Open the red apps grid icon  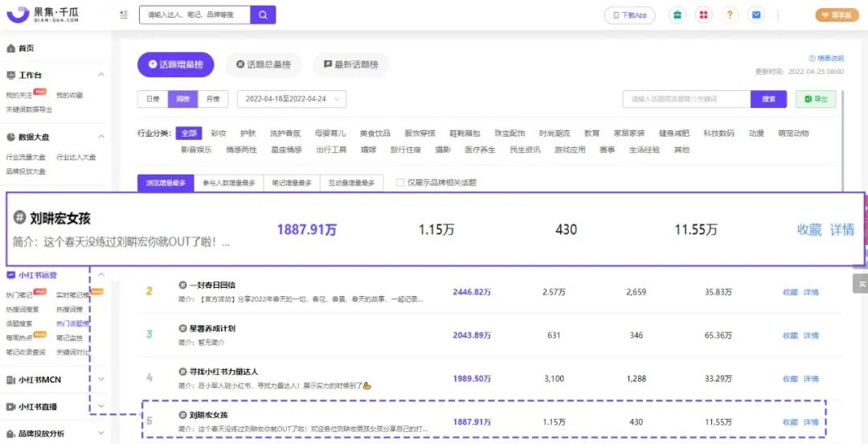click(703, 15)
